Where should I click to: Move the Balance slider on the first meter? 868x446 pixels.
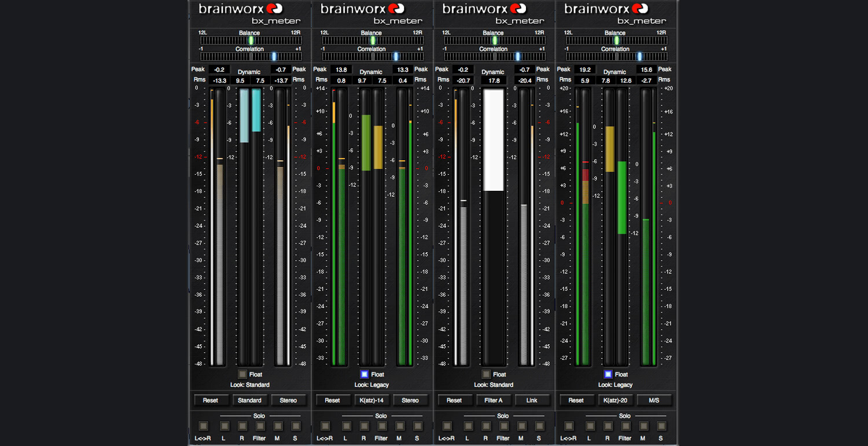(251, 40)
